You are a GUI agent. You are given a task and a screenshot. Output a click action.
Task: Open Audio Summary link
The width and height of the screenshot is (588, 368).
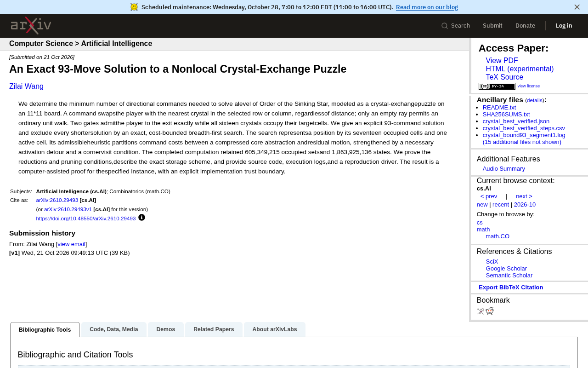(504, 169)
